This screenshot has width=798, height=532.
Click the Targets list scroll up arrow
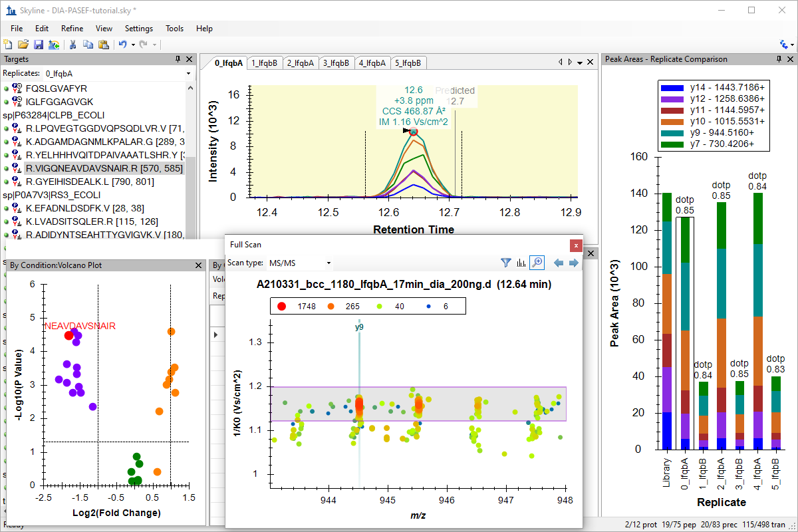191,87
